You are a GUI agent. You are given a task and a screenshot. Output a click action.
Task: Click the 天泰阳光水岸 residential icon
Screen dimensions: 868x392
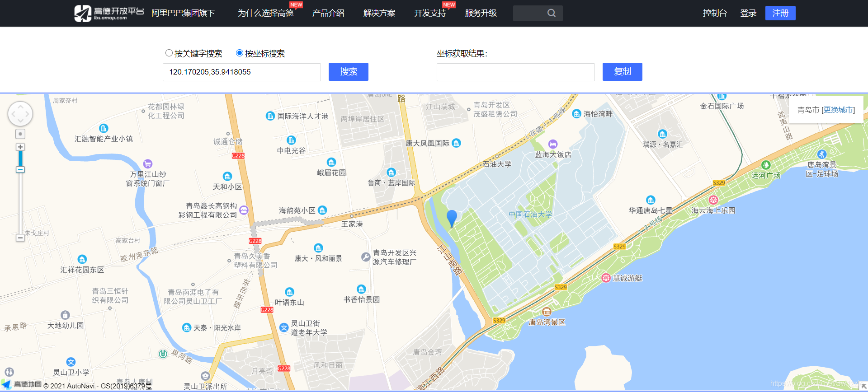(x=187, y=327)
